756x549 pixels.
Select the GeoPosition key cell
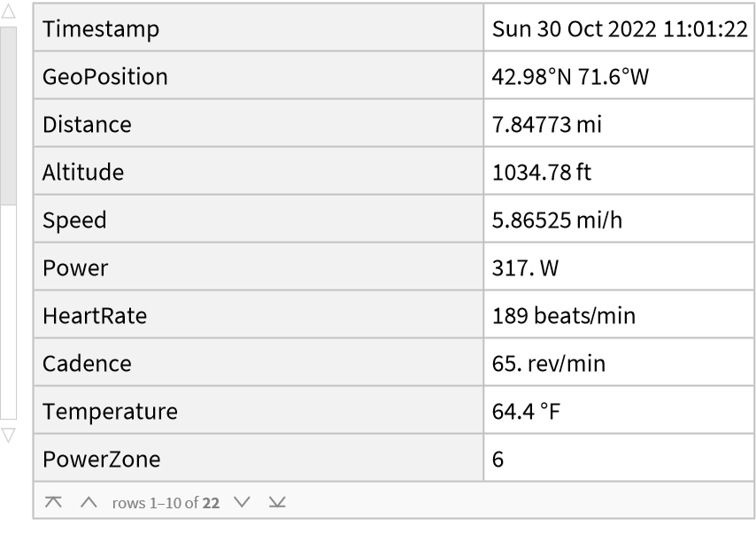tap(104, 77)
